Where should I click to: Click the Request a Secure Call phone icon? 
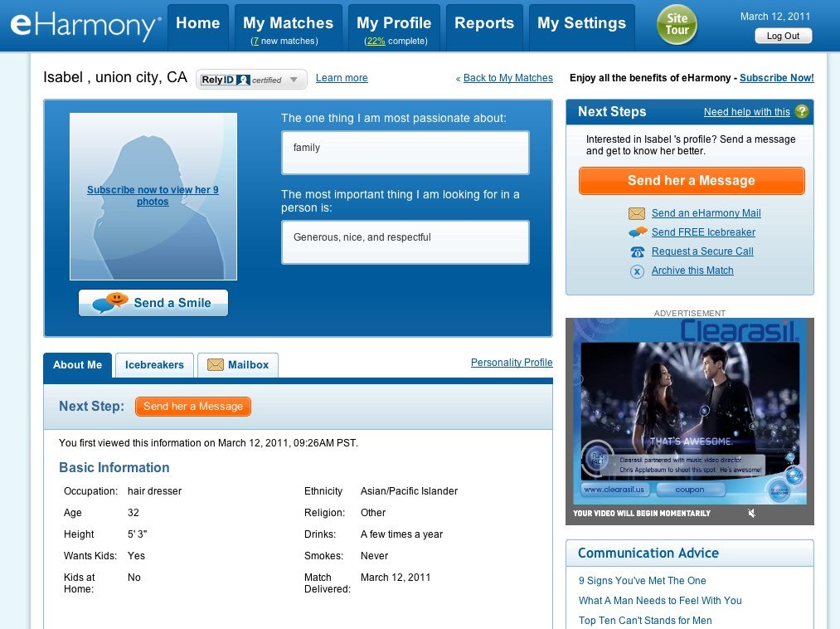pyautogui.click(x=637, y=251)
